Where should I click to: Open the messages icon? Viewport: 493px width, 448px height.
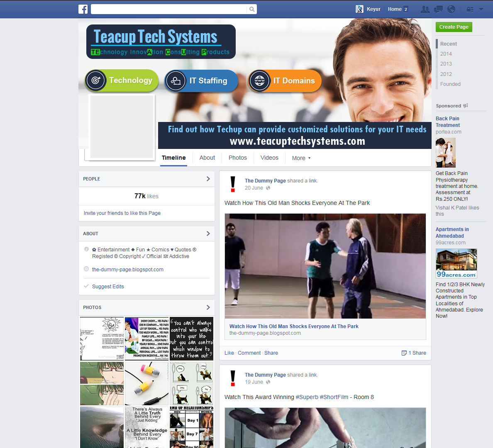[438, 9]
